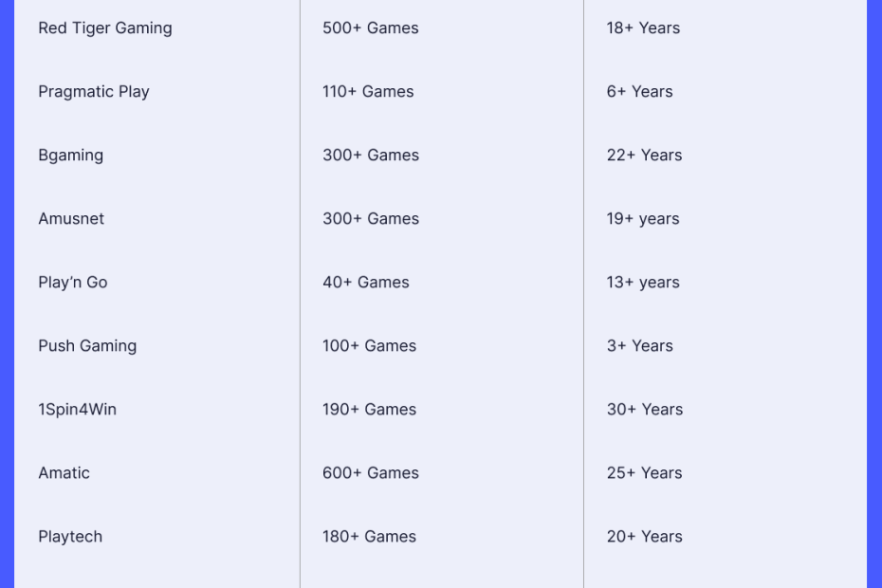Click the 600+ Games cell
The height and width of the screenshot is (588, 882).
pos(371,473)
